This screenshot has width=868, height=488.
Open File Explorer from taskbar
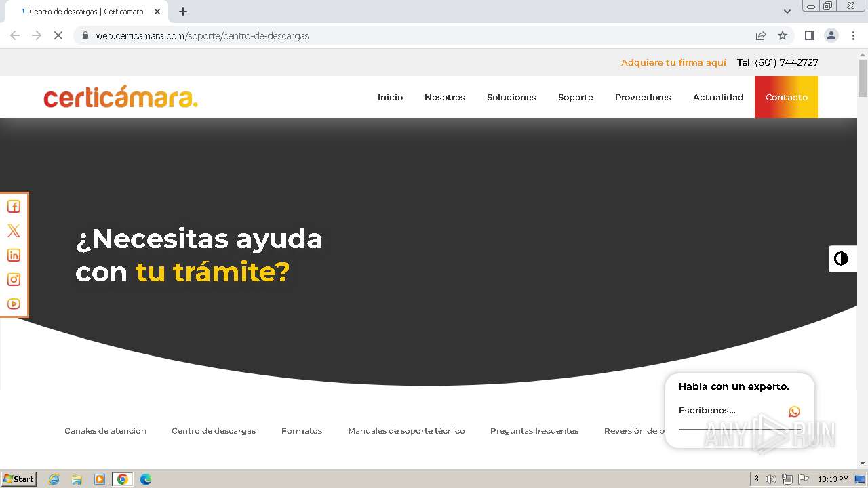(x=77, y=479)
